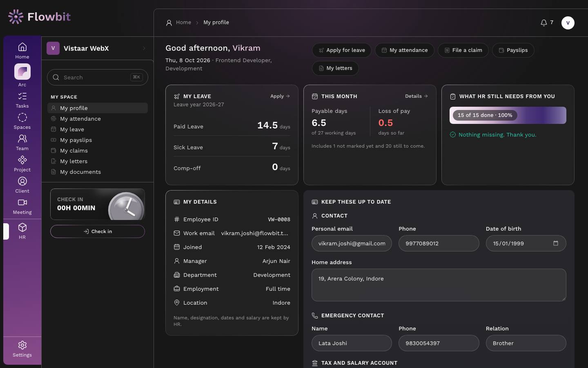Open the user avatar V in the header

[x=568, y=22]
